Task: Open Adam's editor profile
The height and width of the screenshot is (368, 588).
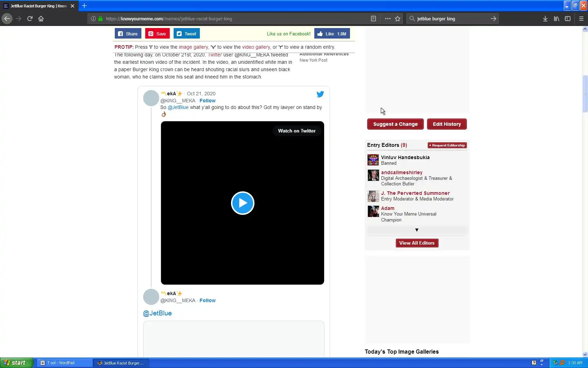Action: coord(387,208)
